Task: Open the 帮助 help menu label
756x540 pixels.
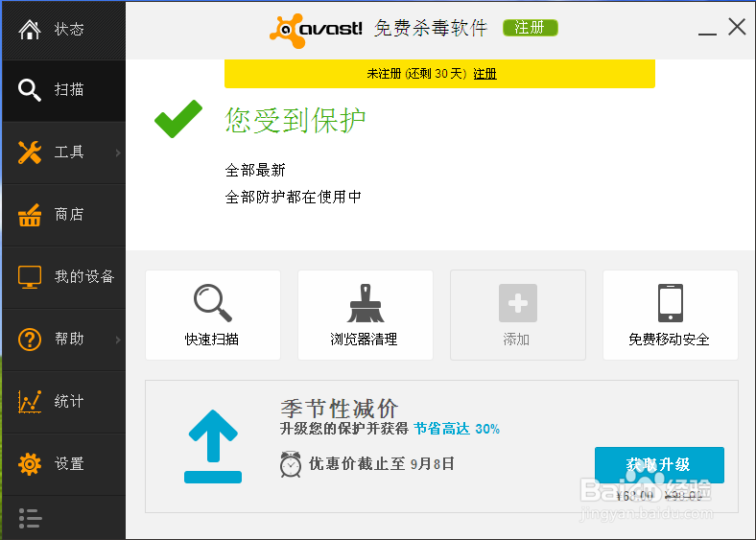Action: 69,339
